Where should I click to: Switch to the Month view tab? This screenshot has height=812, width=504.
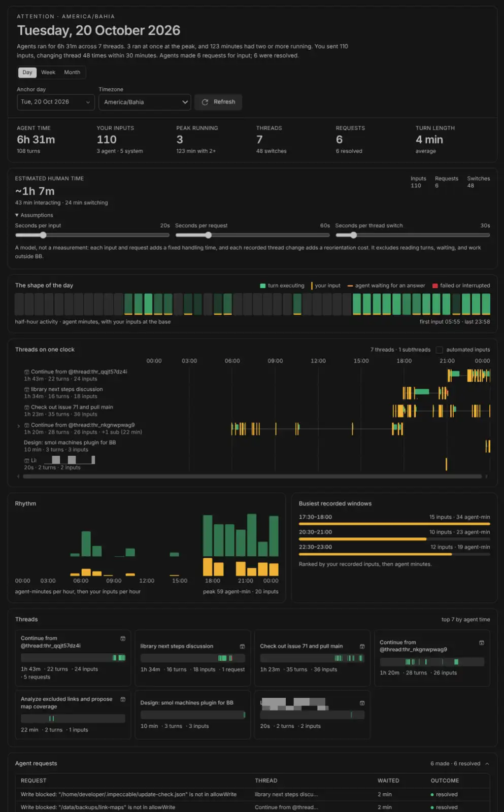coord(72,73)
